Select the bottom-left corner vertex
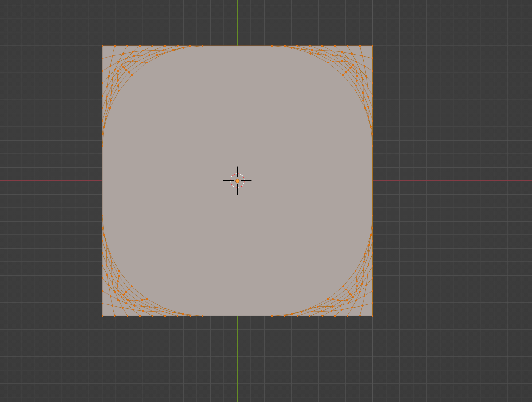 [x=102, y=316]
